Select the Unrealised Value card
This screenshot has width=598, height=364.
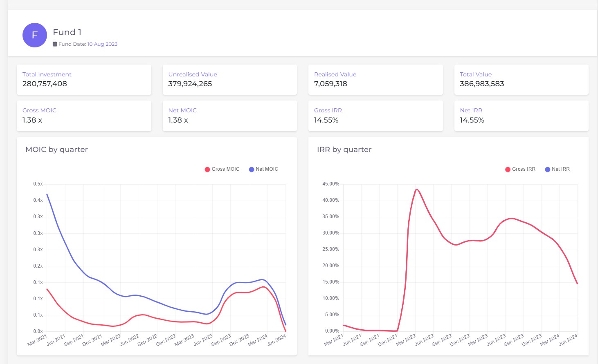pyautogui.click(x=229, y=80)
